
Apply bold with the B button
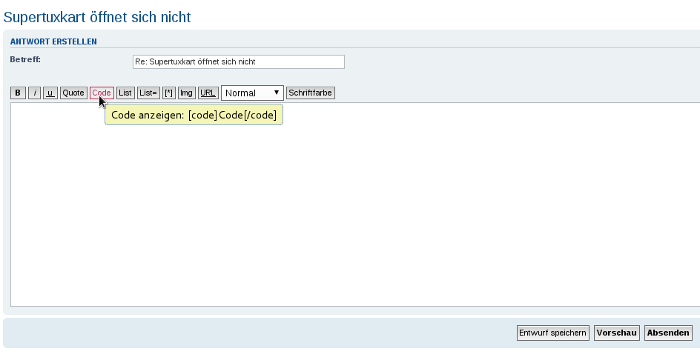[18, 93]
